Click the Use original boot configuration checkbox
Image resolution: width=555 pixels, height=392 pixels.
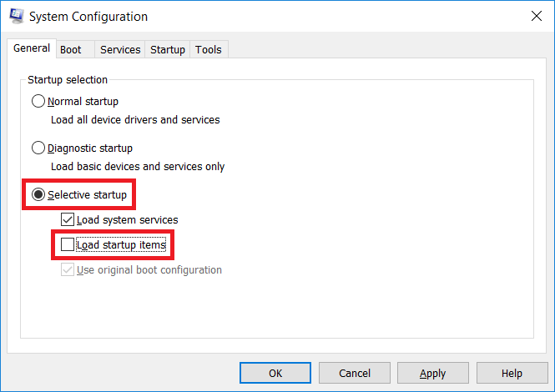pos(68,269)
